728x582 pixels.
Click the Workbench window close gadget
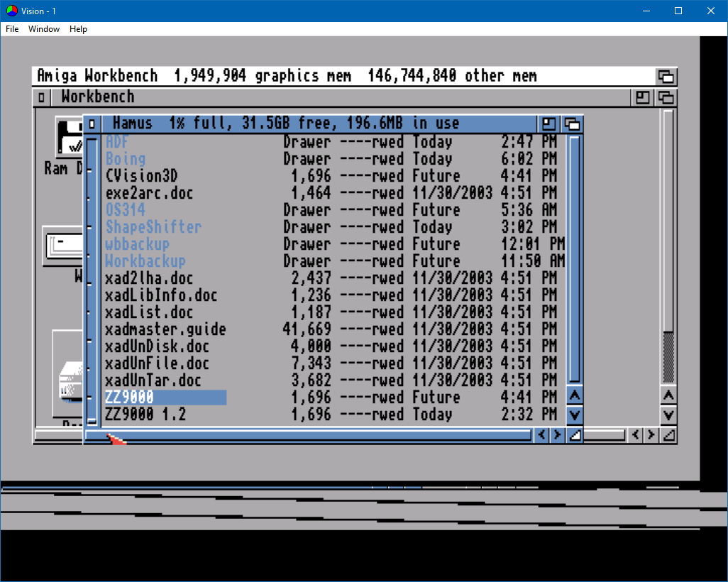coord(41,97)
